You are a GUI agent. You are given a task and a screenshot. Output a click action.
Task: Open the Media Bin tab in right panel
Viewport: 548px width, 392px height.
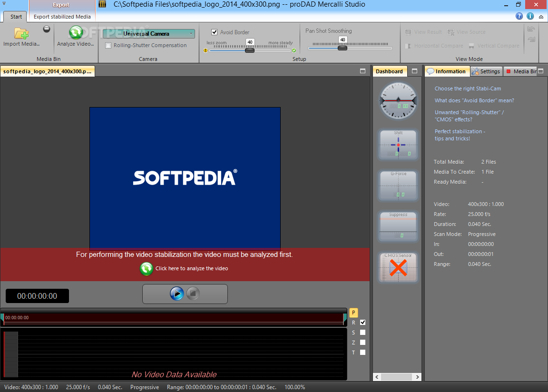521,71
